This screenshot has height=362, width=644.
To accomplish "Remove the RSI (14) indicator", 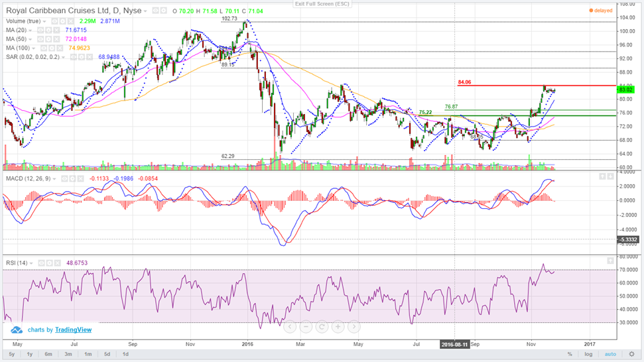I will [x=58, y=263].
